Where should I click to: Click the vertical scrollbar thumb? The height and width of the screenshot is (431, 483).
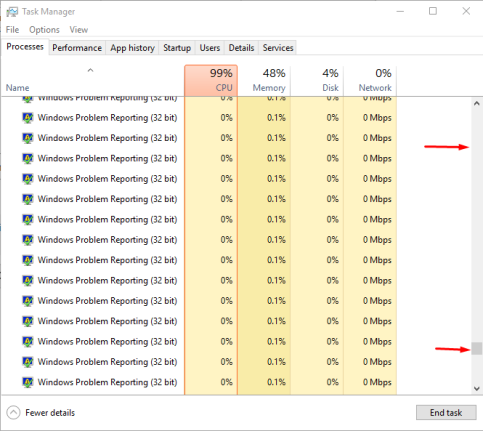(x=477, y=348)
